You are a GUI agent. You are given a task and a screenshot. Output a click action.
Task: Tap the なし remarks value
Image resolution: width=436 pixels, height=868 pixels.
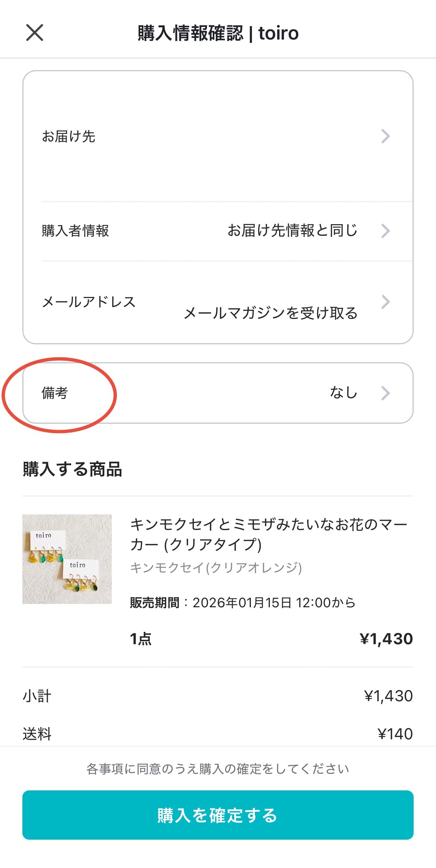[x=343, y=393]
